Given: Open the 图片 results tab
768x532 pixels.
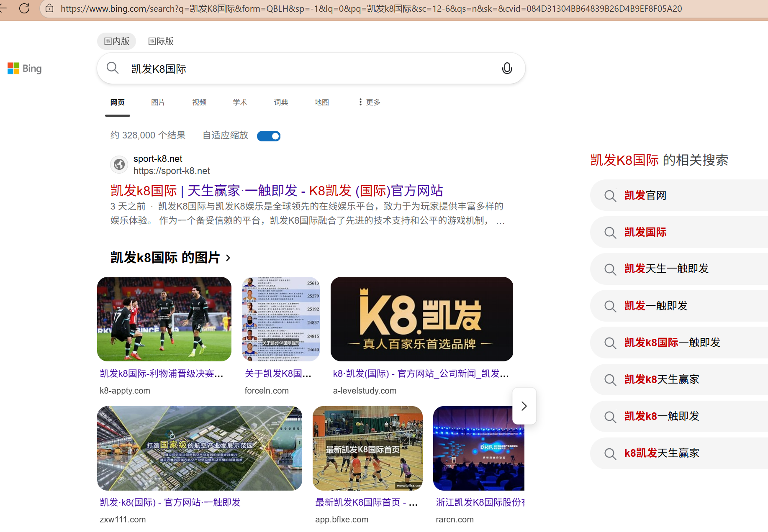Looking at the screenshot, I should pyautogui.click(x=158, y=102).
